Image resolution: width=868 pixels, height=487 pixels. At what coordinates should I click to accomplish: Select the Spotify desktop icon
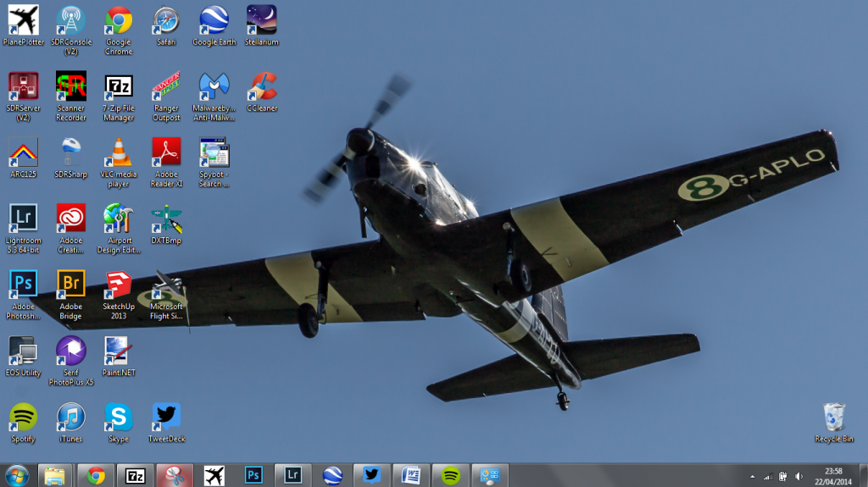23,423
